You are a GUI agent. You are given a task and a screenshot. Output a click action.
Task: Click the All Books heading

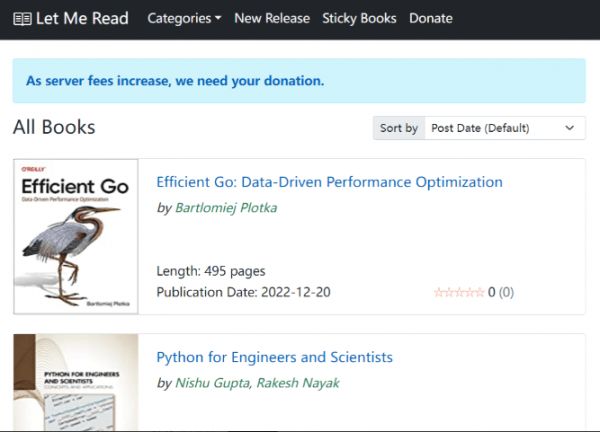coord(54,127)
